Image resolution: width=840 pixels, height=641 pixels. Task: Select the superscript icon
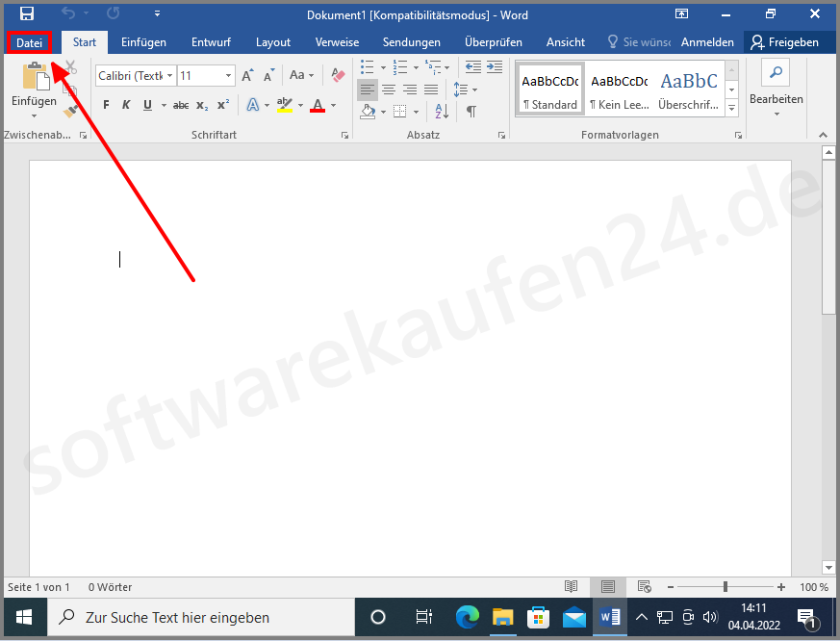coord(221,105)
